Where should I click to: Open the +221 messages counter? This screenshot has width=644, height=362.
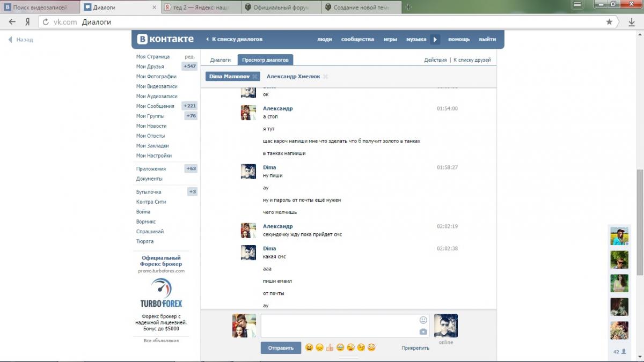pos(189,106)
